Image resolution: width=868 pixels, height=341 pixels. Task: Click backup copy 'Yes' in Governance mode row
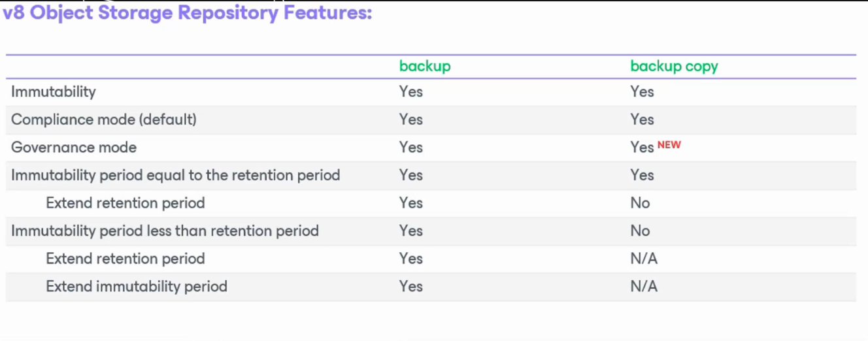642,148
